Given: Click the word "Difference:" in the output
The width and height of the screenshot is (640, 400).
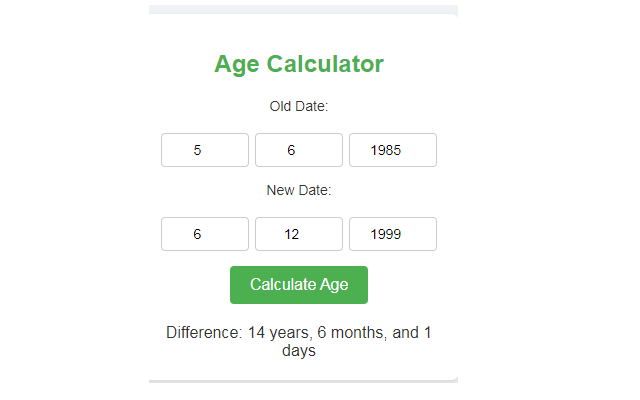Looking at the screenshot, I should (x=204, y=333).
